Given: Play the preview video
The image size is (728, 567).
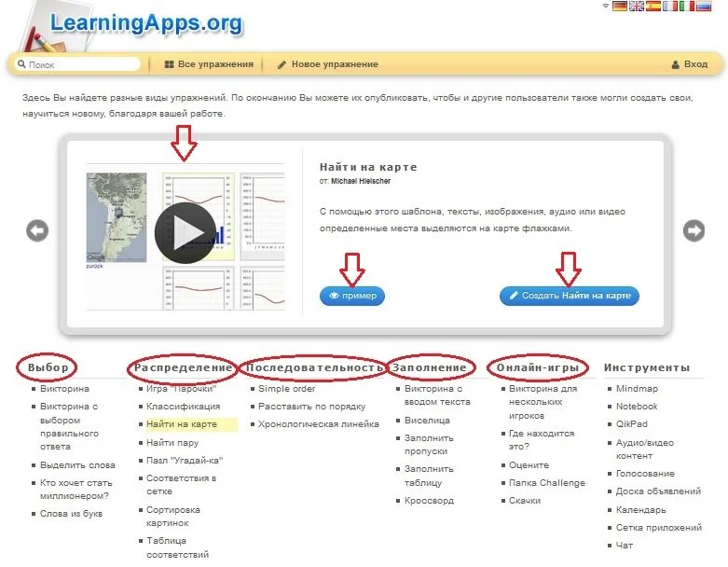Looking at the screenshot, I should pyautogui.click(x=185, y=232).
